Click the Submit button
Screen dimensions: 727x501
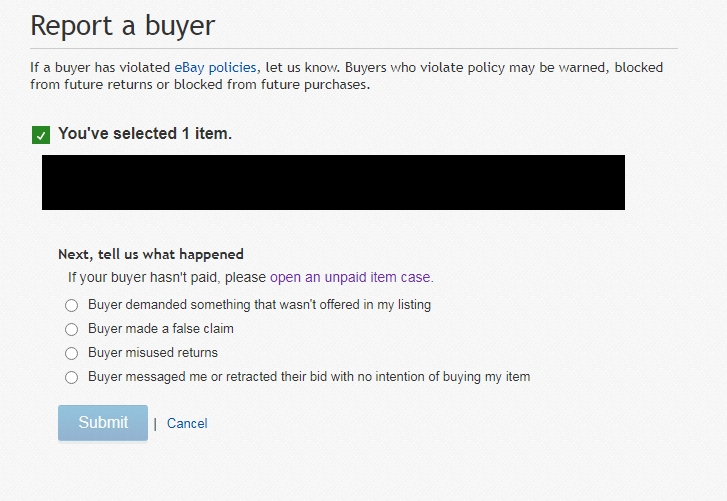103,423
